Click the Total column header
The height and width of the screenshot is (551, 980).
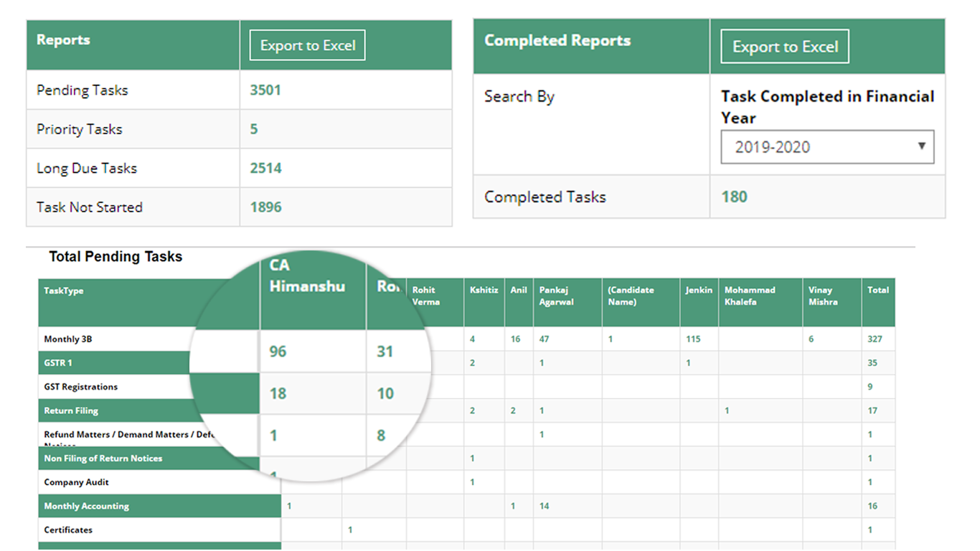(x=877, y=291)
